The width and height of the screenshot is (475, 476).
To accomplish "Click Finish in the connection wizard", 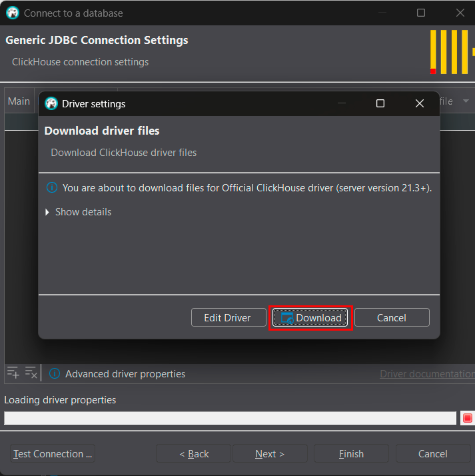I will tap(351, 454).
